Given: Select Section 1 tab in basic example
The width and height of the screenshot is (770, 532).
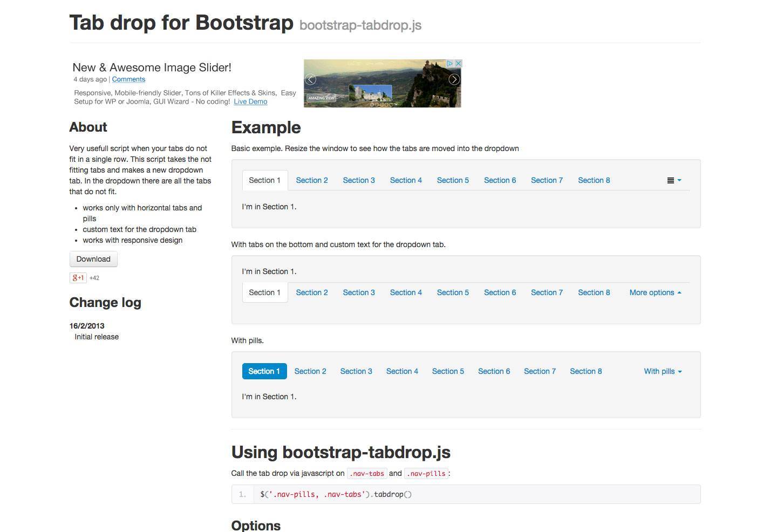Looking at the screenshot, I should pos(264,180).
